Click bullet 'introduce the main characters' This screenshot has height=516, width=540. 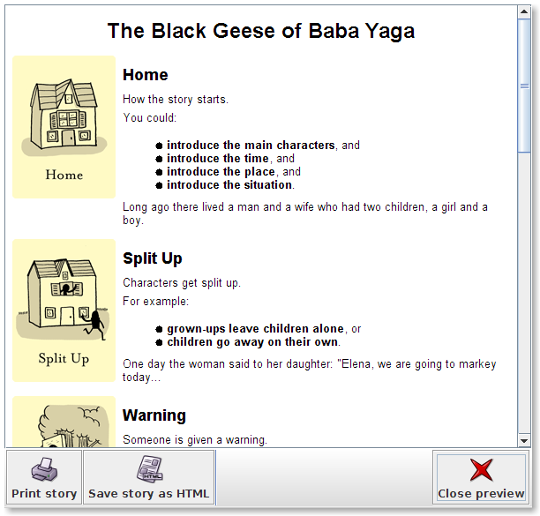click(x=251, y=145)
